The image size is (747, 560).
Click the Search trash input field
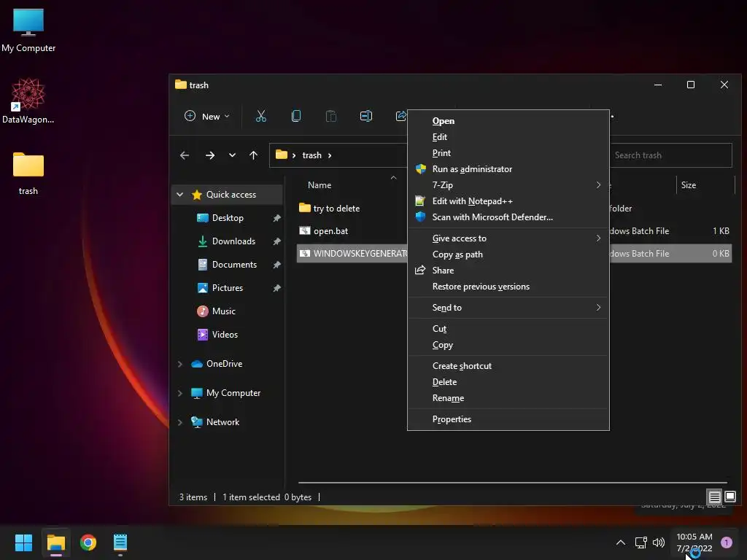coord(671,155)
